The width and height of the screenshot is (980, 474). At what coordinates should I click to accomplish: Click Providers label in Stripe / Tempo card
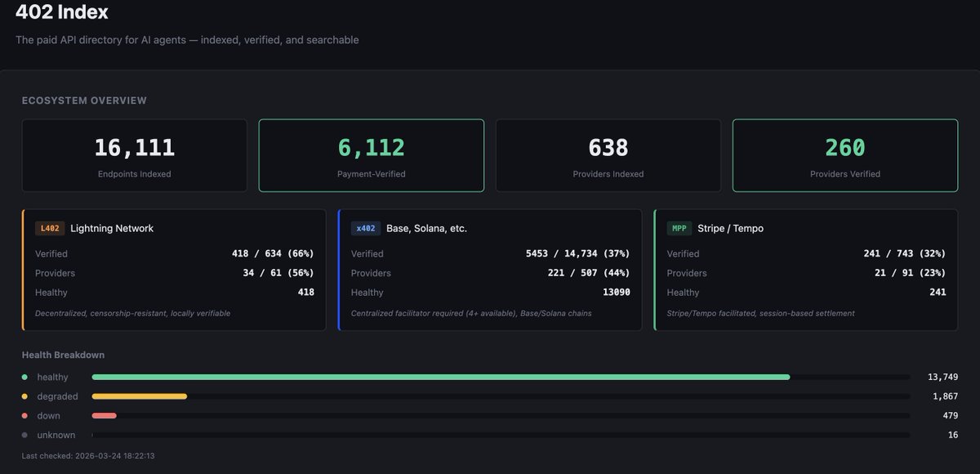[687, 273]
